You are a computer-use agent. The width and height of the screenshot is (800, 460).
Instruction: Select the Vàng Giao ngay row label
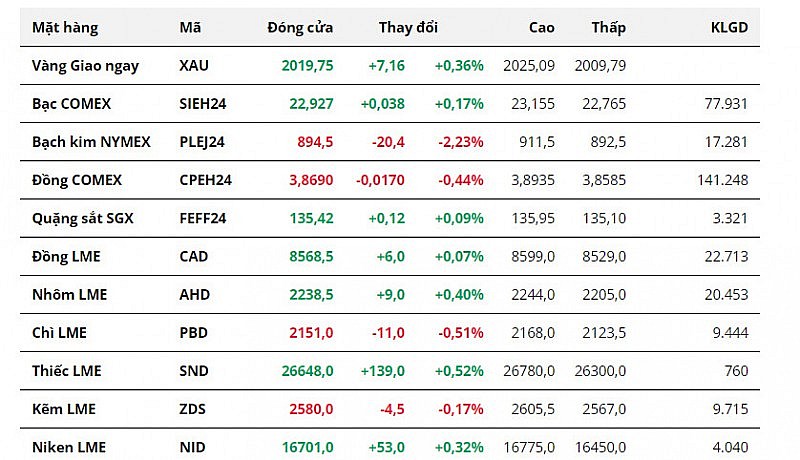[x=86, y=66]
